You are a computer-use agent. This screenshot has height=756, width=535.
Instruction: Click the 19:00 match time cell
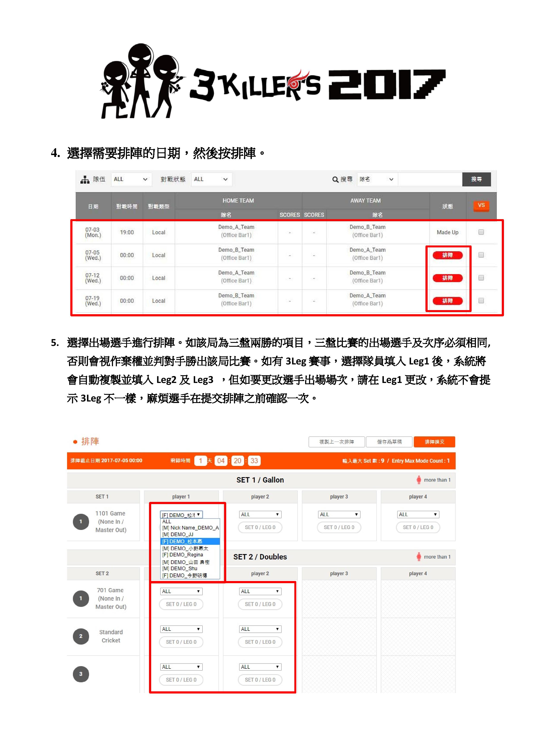point(127,233)
